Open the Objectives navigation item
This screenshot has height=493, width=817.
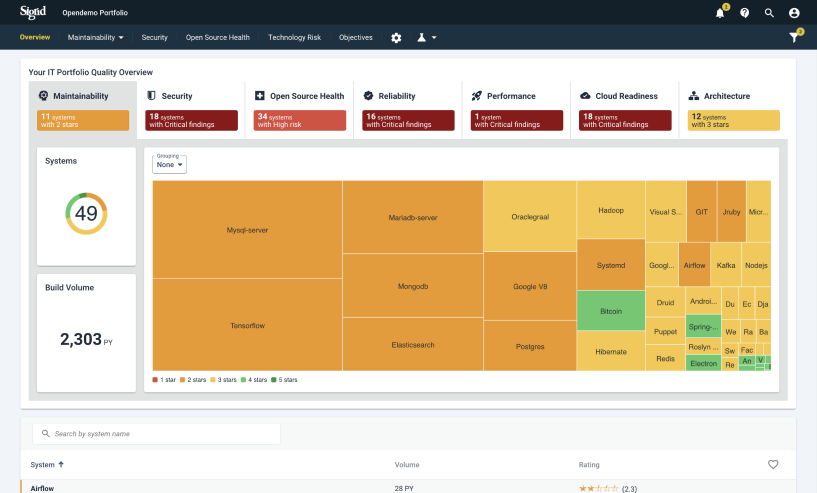[356, 38]
